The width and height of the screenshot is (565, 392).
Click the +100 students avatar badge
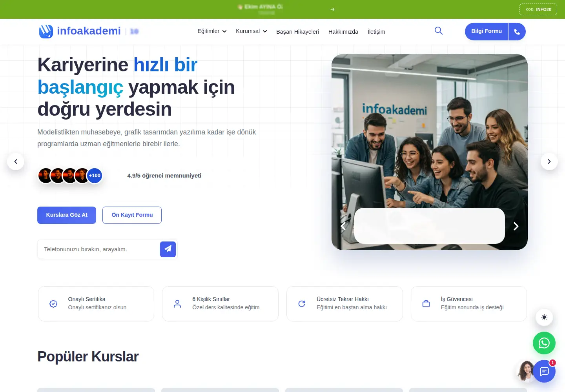pyautogui.click(x=95, y=176)
